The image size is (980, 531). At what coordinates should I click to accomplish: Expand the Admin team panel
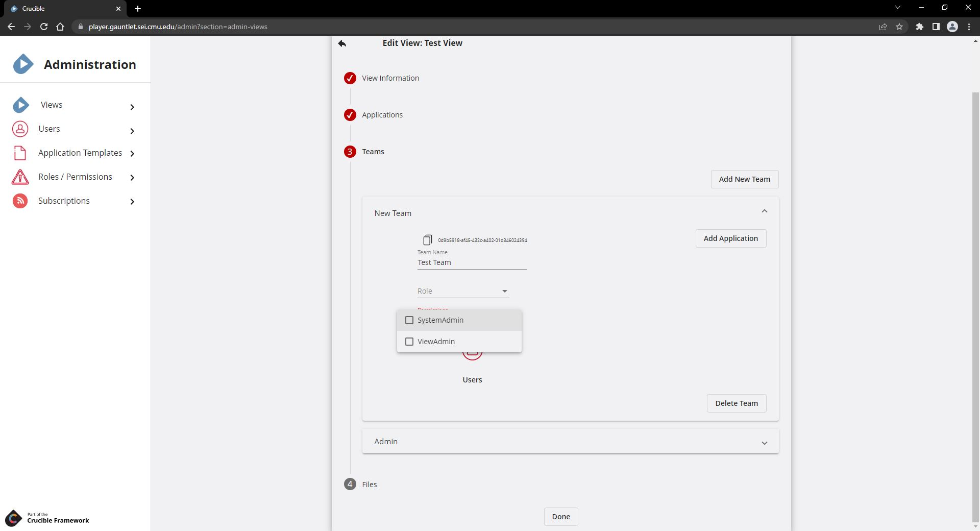(764, 443)
